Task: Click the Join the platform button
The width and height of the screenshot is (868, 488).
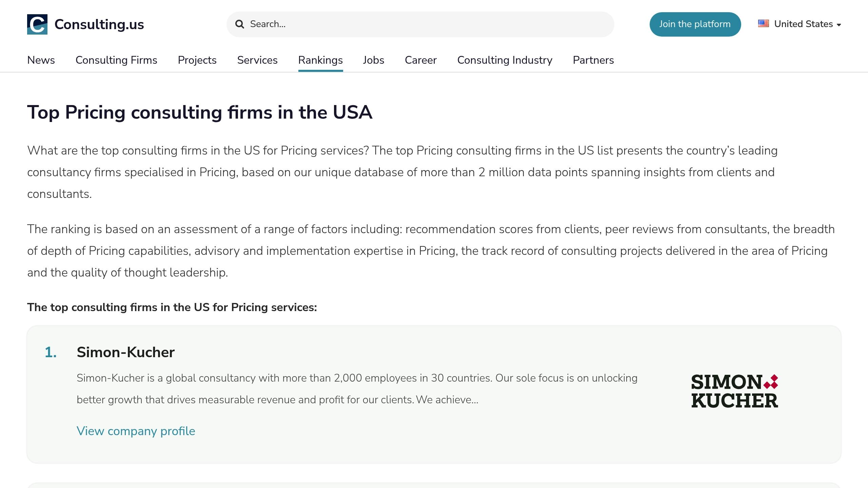Action: (695, 24)
